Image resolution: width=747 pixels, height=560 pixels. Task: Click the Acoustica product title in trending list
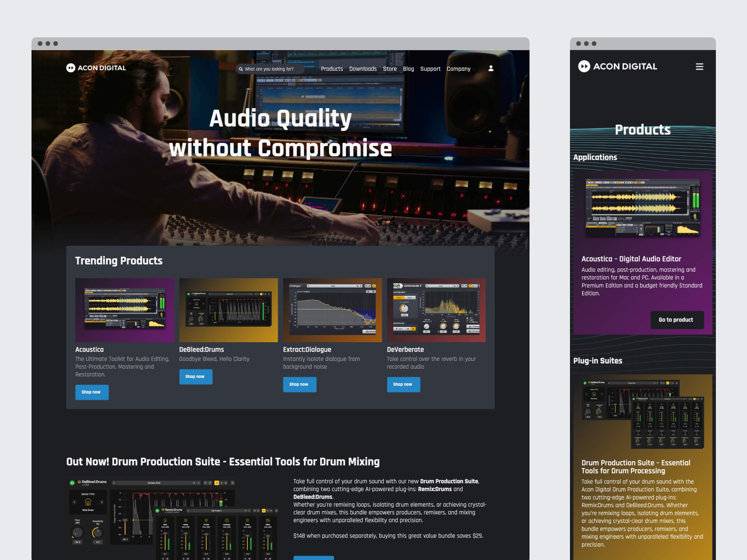coord(89,350)
